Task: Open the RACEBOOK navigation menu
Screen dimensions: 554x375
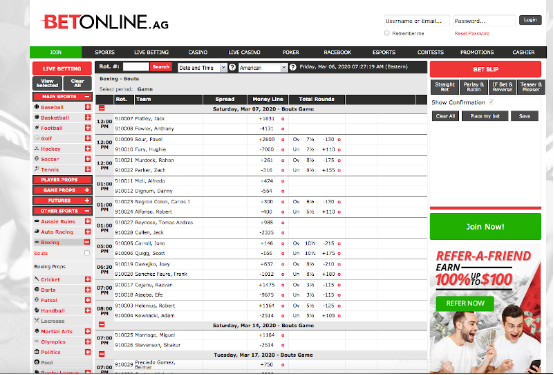Action: click(x=337, y=52)
